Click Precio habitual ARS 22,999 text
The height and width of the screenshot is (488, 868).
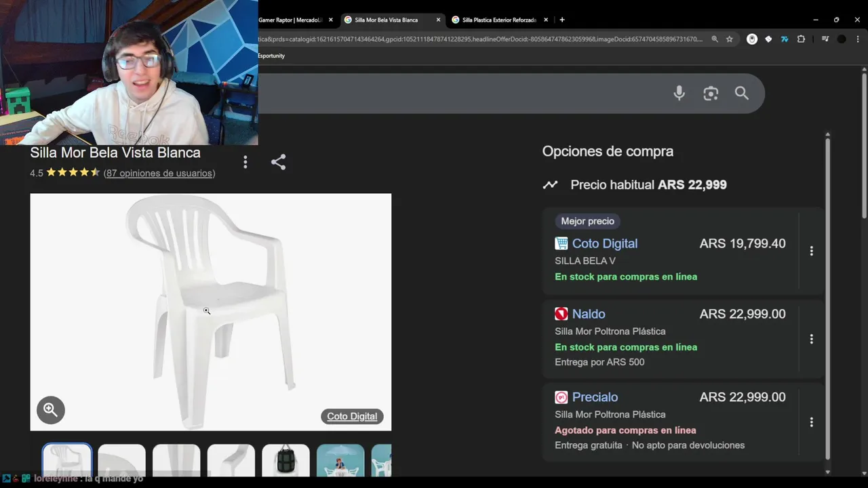coord(648,184)
